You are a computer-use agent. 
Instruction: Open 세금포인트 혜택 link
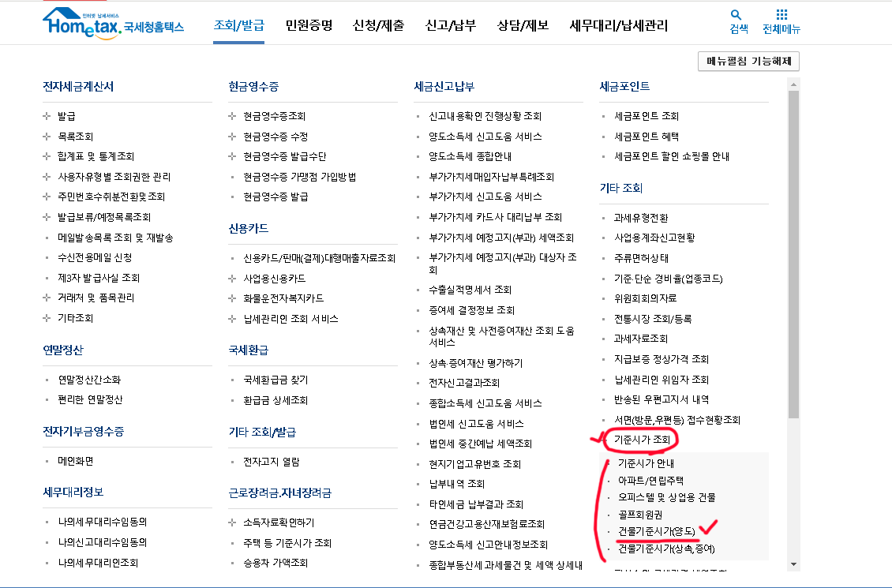point(647,137)
